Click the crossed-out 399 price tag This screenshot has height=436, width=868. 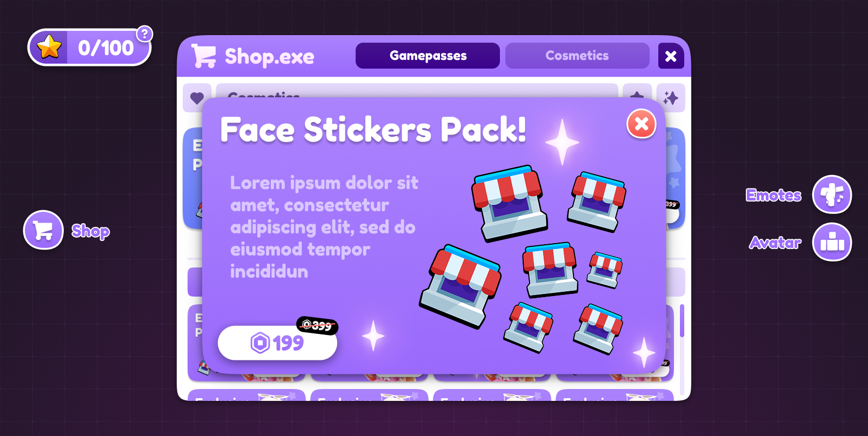click(317, 325)
